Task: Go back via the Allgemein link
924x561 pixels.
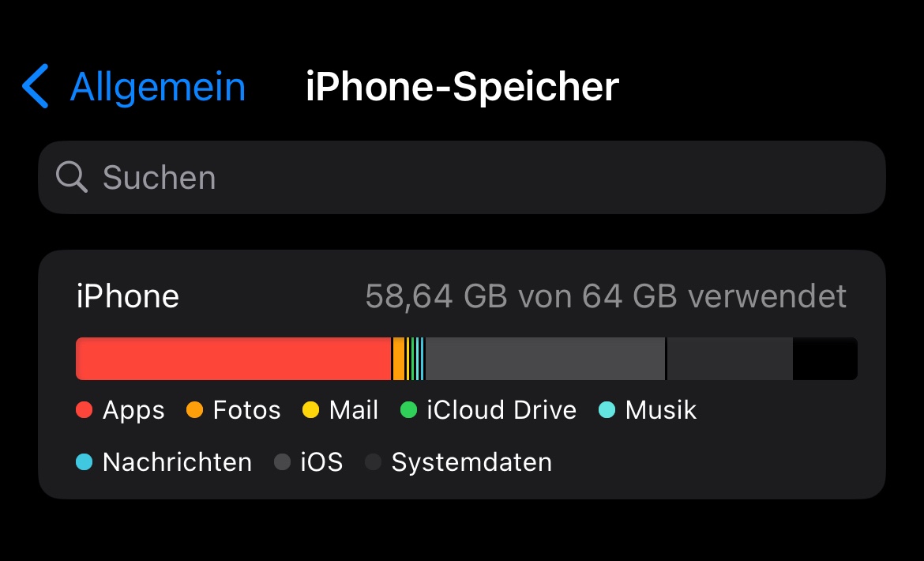Action: pos(158,86)
